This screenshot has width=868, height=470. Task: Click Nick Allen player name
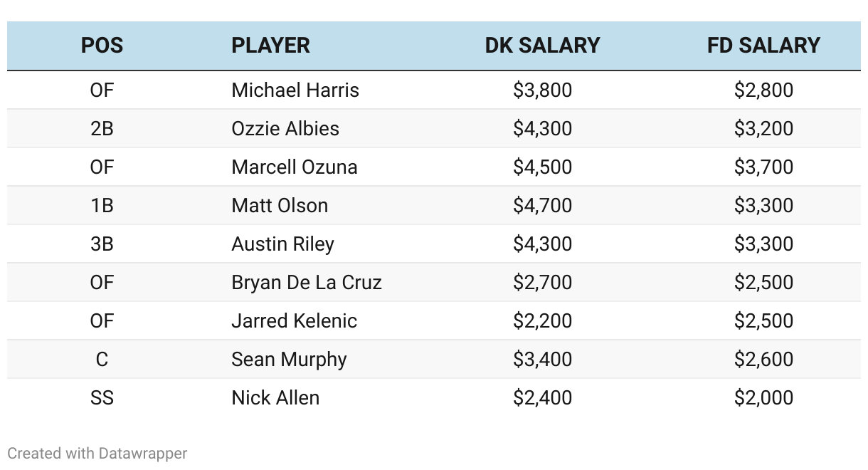click(275, 397)
